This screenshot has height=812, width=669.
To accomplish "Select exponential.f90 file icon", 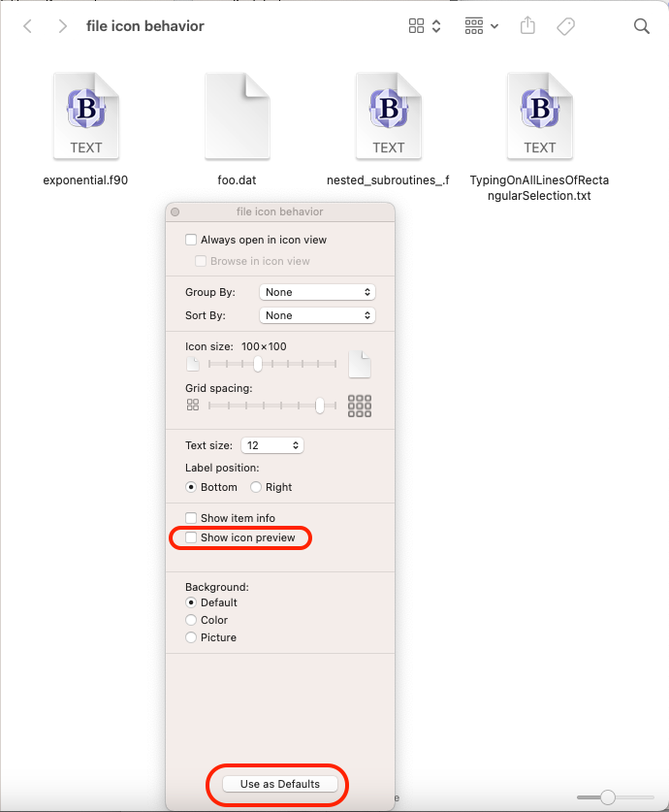I will [x=86, y=115].
